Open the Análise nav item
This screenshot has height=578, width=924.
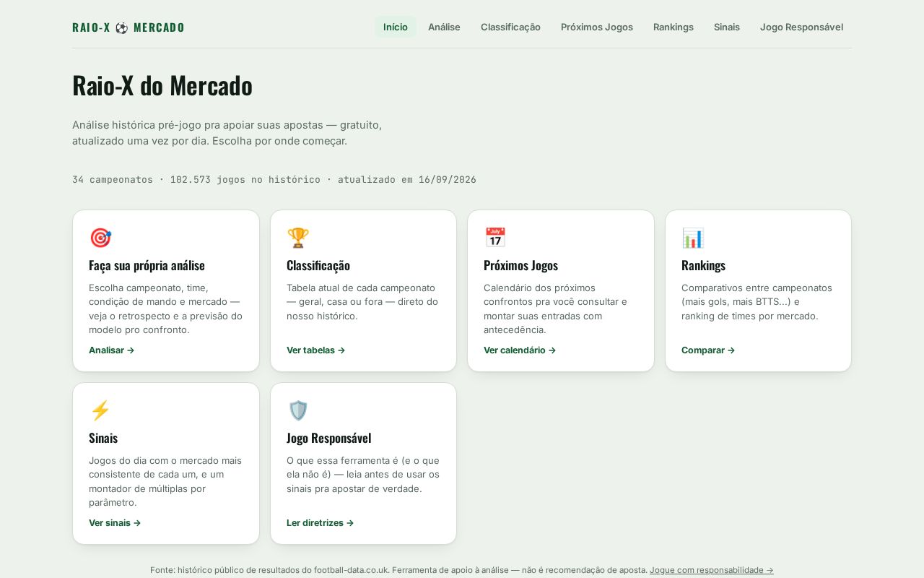[444, 27]
